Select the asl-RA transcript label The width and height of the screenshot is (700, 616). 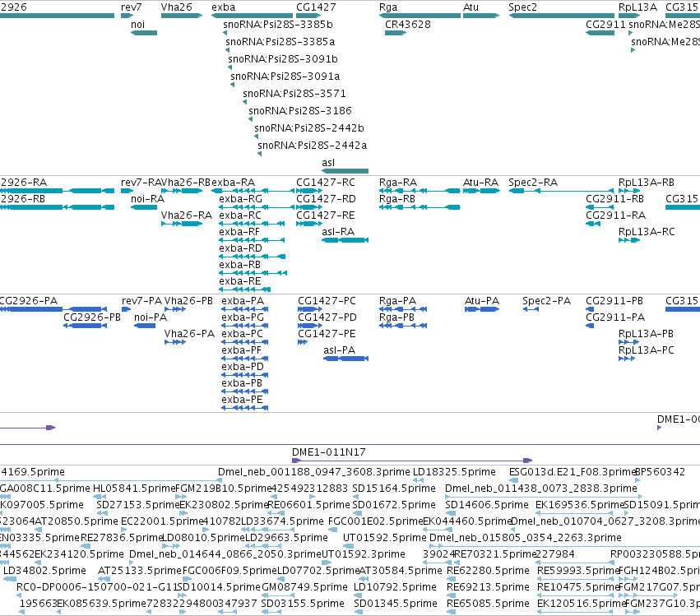(x=338, y=232)
